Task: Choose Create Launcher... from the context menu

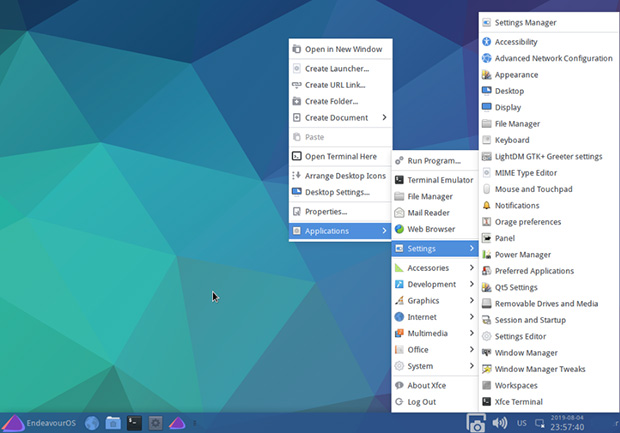Action: (340, 69)
